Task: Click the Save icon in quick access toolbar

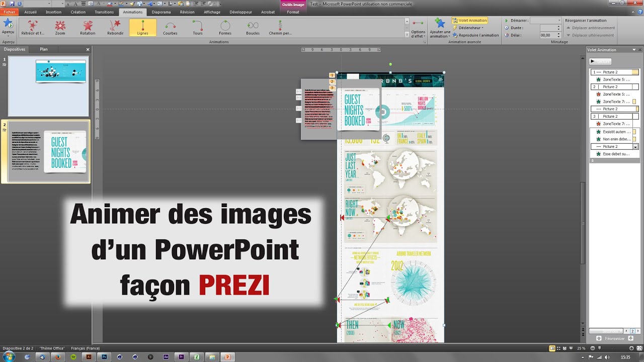Action: (x=12, y=4)
